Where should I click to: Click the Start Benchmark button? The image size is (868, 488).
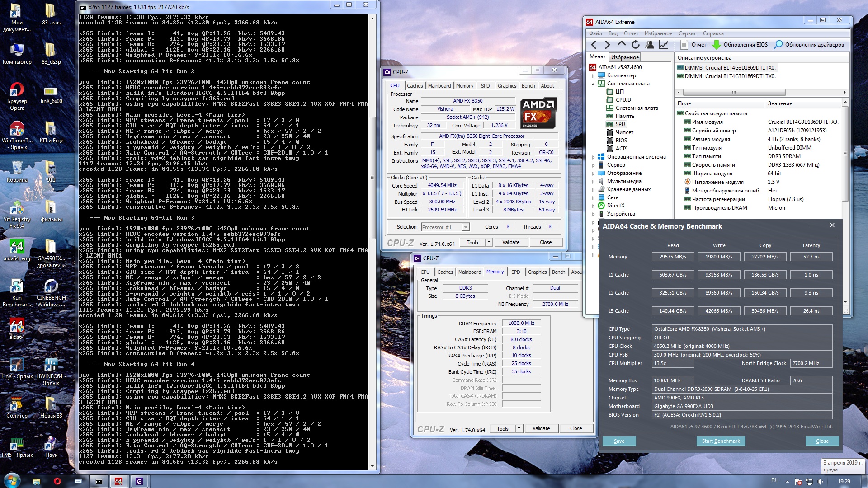click(x=721, y=441)
